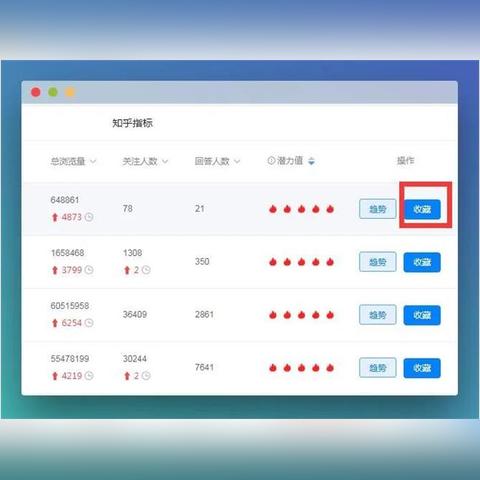Select the total views value 1658468
This screenshot has height=480, width=480.
(x=67, y=253)
